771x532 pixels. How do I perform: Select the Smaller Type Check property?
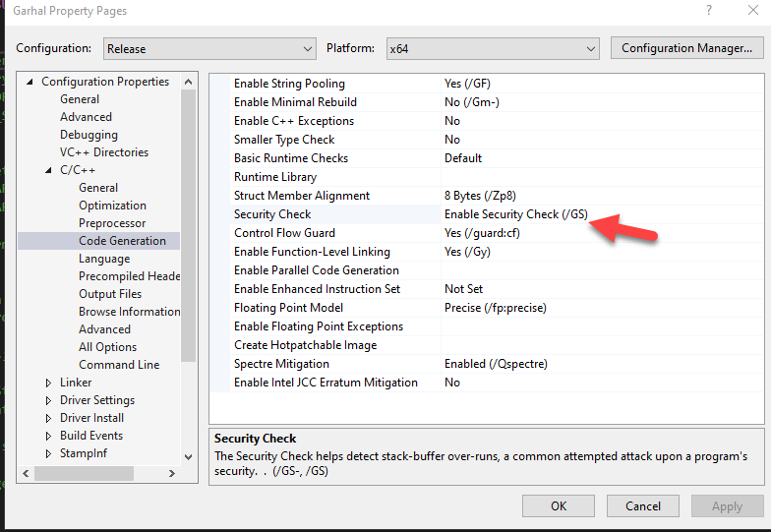click(x=284, y=140)
